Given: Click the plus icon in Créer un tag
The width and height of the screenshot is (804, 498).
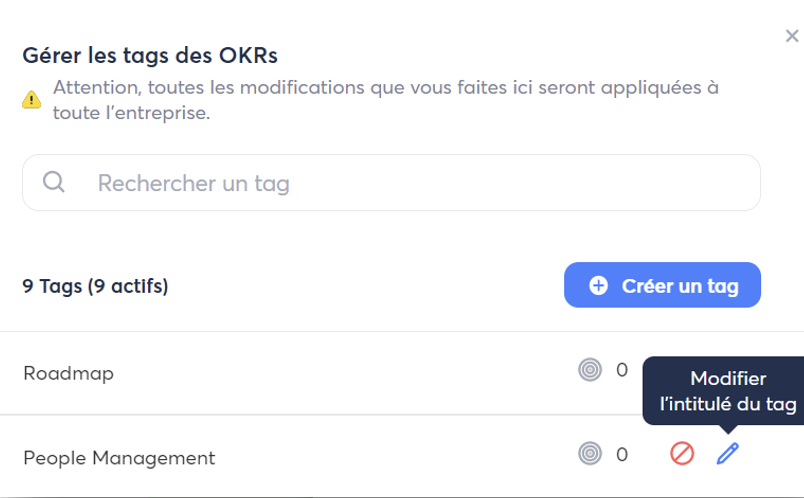Looking at the screenshot, I should coord(598,286).
